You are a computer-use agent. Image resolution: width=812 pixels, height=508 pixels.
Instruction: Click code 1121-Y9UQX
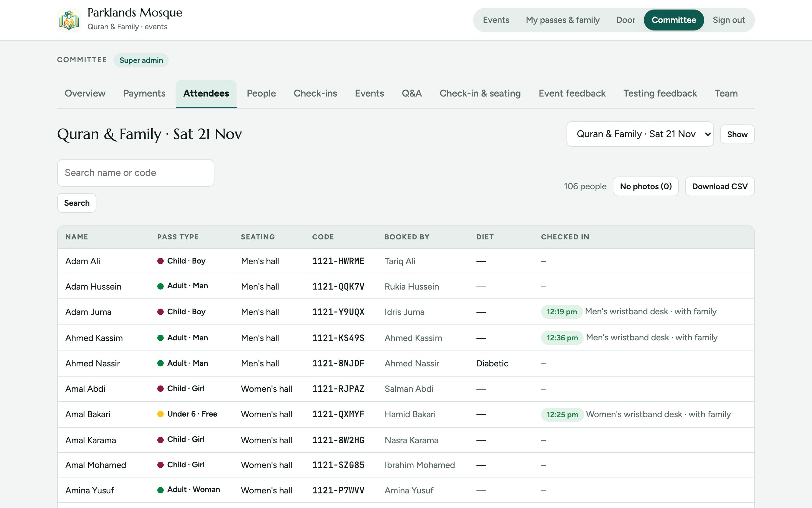tap(338, 312)
